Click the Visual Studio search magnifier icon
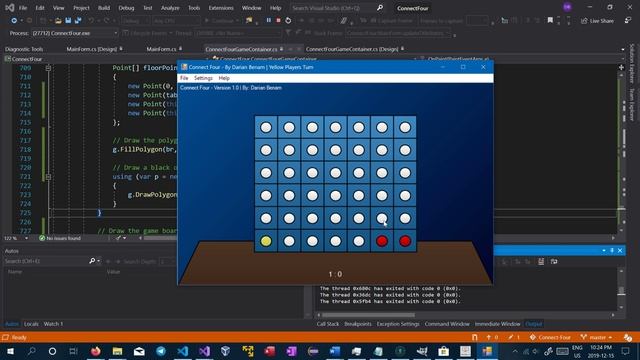640x360 pixels. coord(380,8)
